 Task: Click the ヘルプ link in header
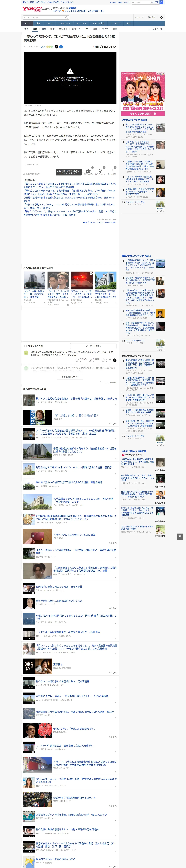(x=127, y=2)
